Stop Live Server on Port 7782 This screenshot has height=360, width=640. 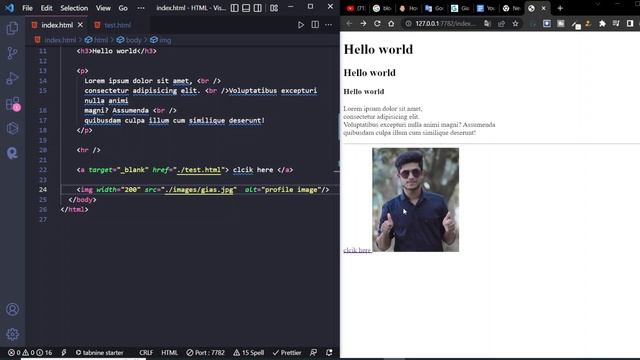click(x=205, y=353)
